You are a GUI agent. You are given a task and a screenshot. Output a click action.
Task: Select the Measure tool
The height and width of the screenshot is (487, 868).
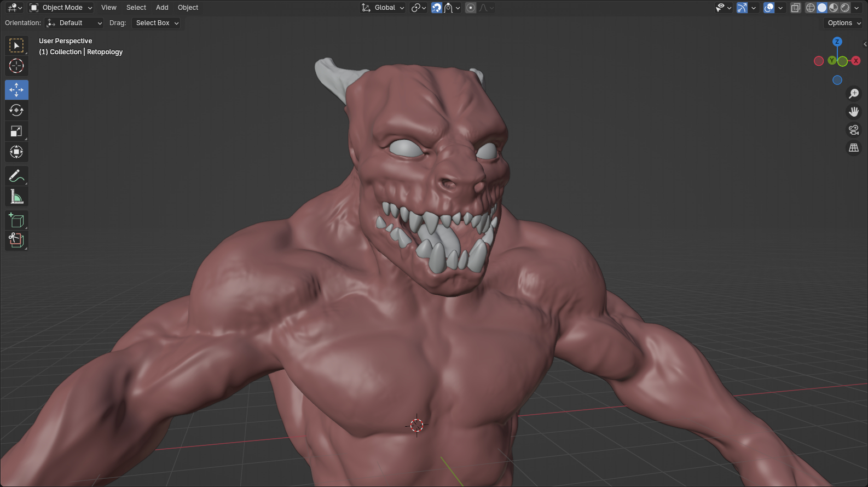click(16, 197)
